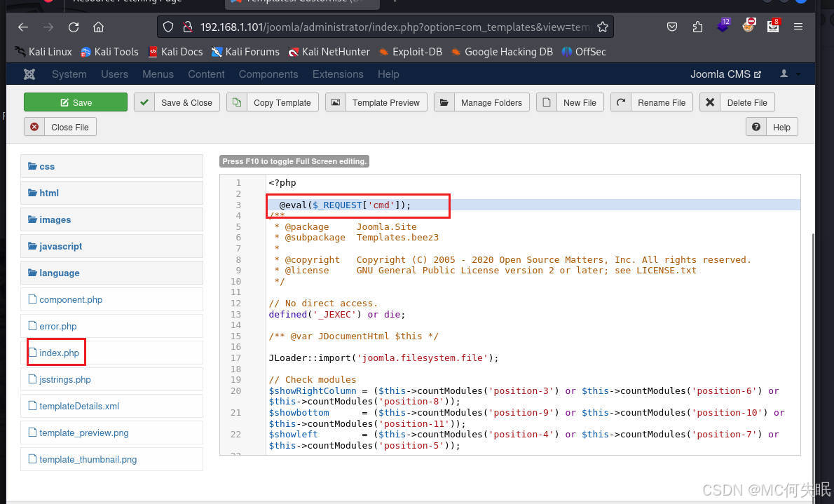This screenshot has height=504, width=834.
Task: Click the defined('_JEXEC') or die line
Action: 336,315
